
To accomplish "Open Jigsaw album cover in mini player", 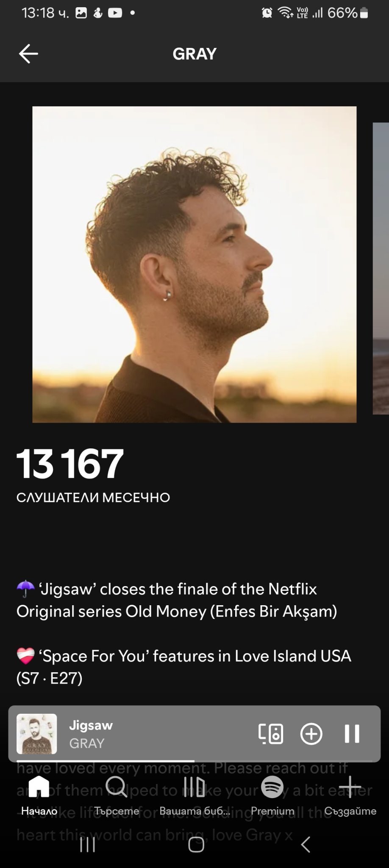I will [36, 734].
